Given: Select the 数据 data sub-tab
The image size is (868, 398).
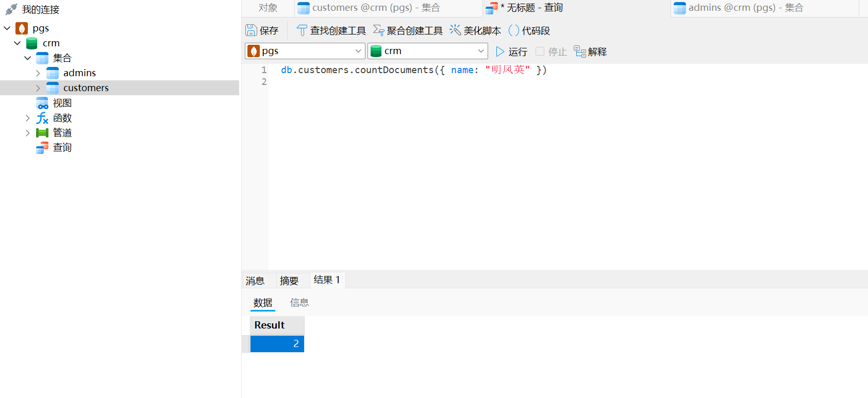Looking at the screenshot, I should pos(263,303).
